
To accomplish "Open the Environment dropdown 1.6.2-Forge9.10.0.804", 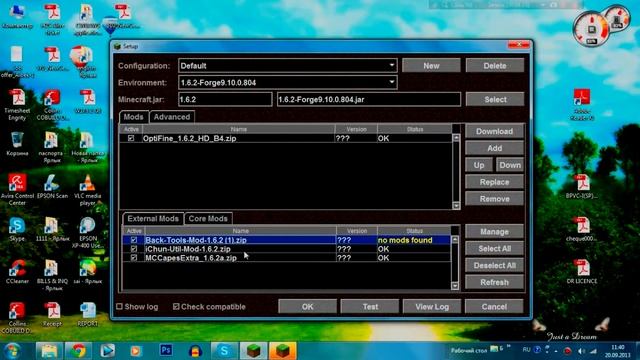I will [288, 82].
